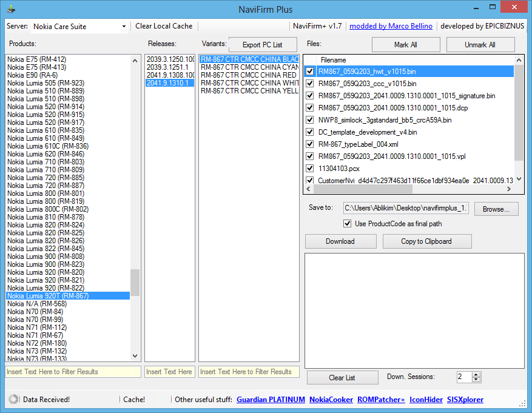This screenshot has width=532, height=413.
Task: Open the Guardian PLATINUM link
Action: (271, 400)
